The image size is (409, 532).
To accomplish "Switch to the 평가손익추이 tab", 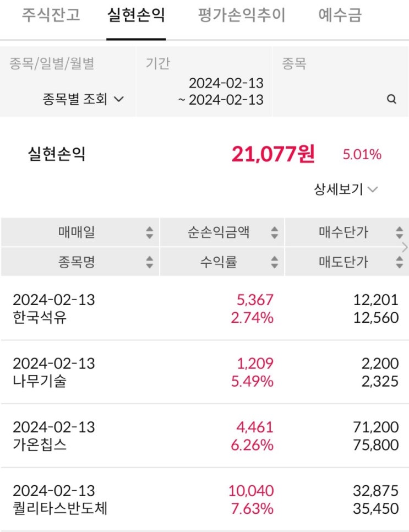I will point(242,15).
